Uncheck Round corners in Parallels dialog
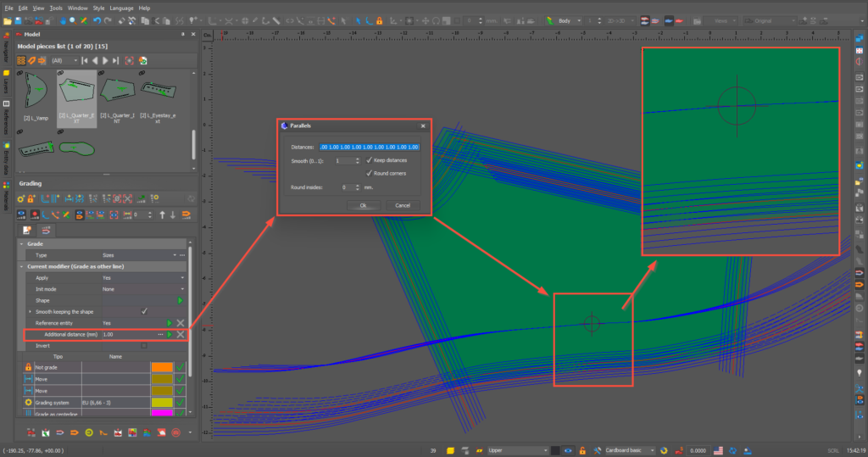868x457 pixels. (x=369, y=173)
